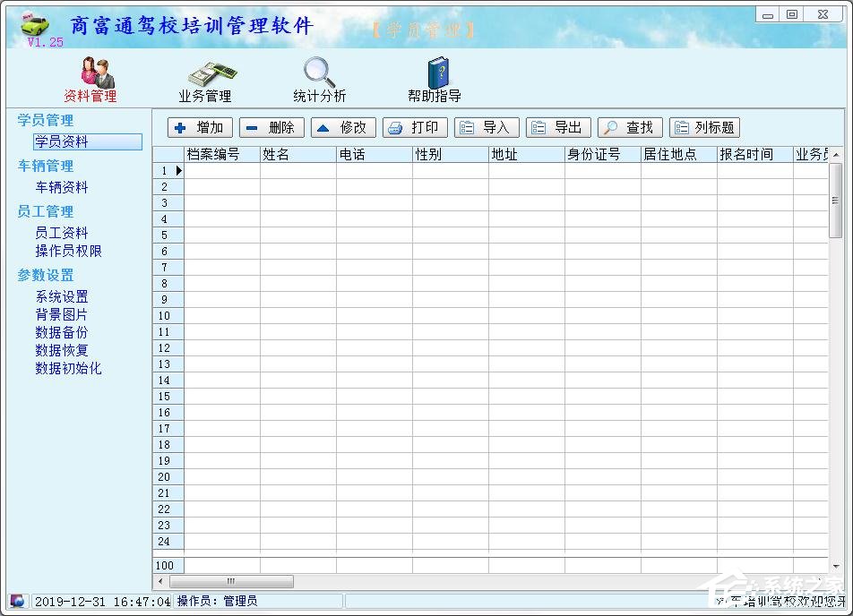Open 操作员权限 in the sidebar
Screen dimensions: 853x616
click(x=68, y=252)
